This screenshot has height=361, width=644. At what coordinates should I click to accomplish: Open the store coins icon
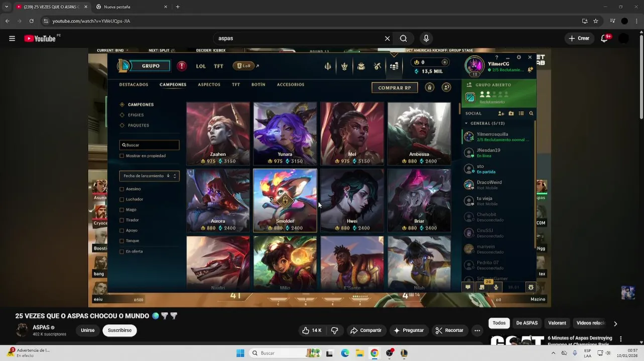pos(394,66)
